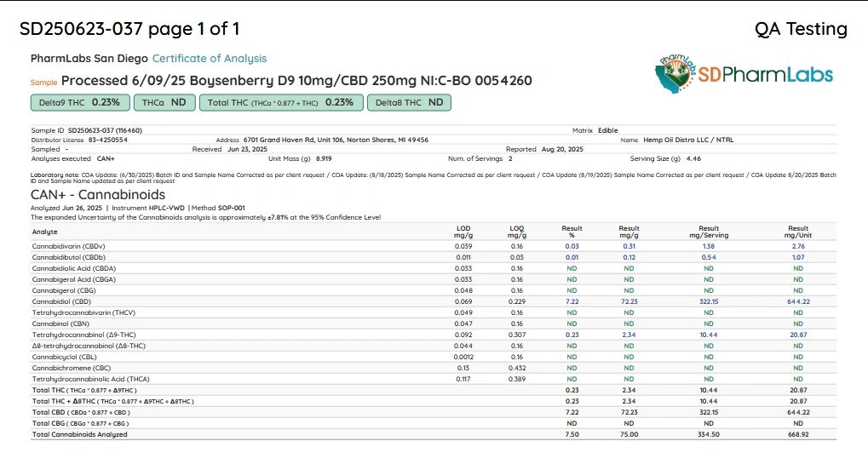Click the Result mg/Serving column header

(x=708, y=232)
